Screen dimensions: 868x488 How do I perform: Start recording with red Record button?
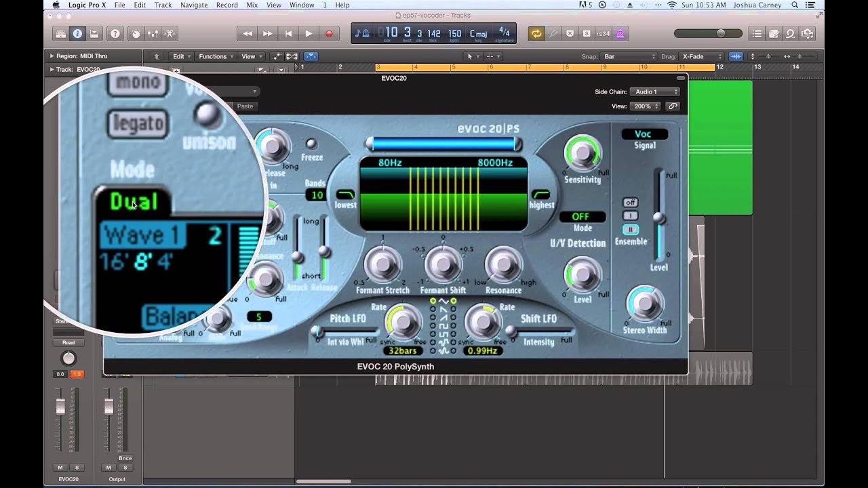329,33
